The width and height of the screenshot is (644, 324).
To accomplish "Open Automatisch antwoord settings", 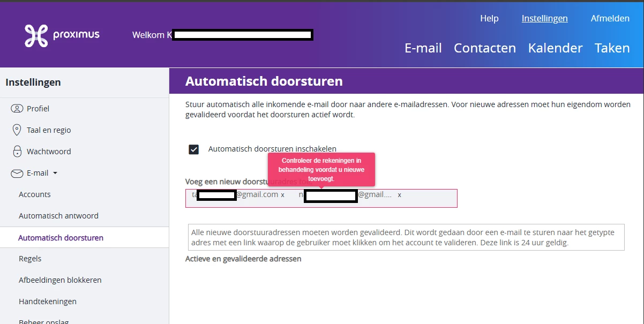I will coord(58,216).
